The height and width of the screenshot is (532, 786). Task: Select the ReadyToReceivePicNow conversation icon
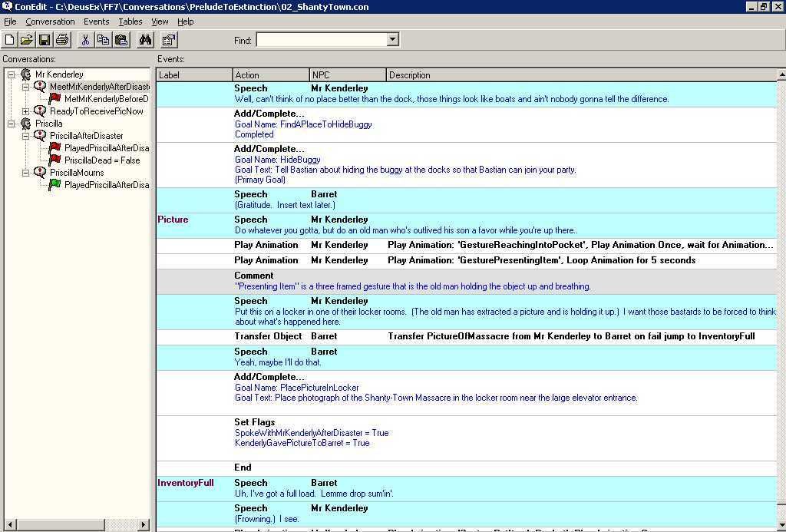coord(40,111)
